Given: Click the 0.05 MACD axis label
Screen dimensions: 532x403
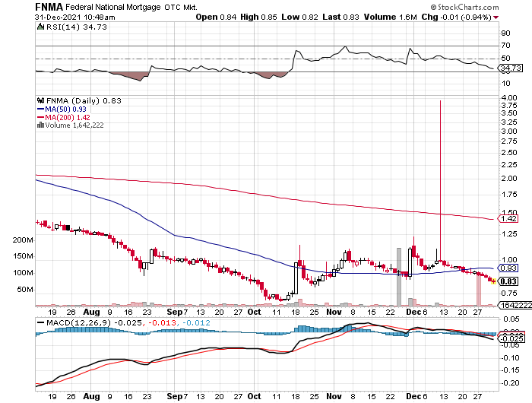Looking at the screenshot, I should point(511,319).
